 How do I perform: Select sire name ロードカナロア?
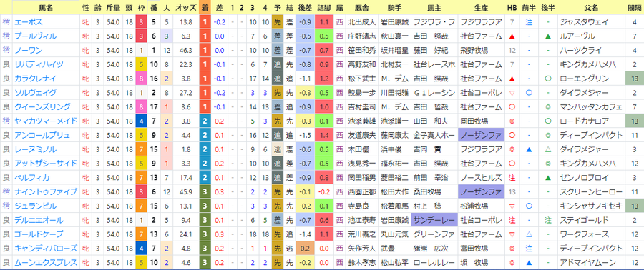pyautogui.click(x=584, y=121)
